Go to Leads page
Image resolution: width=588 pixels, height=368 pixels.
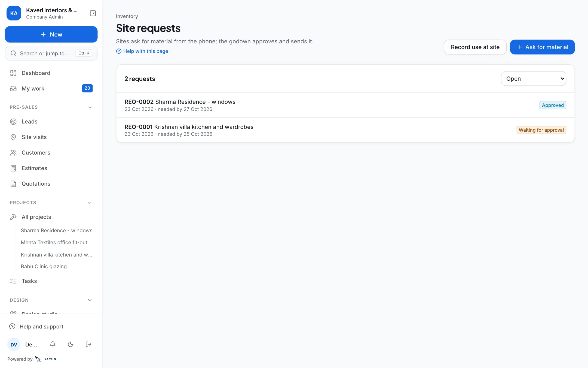pos(51,122)
